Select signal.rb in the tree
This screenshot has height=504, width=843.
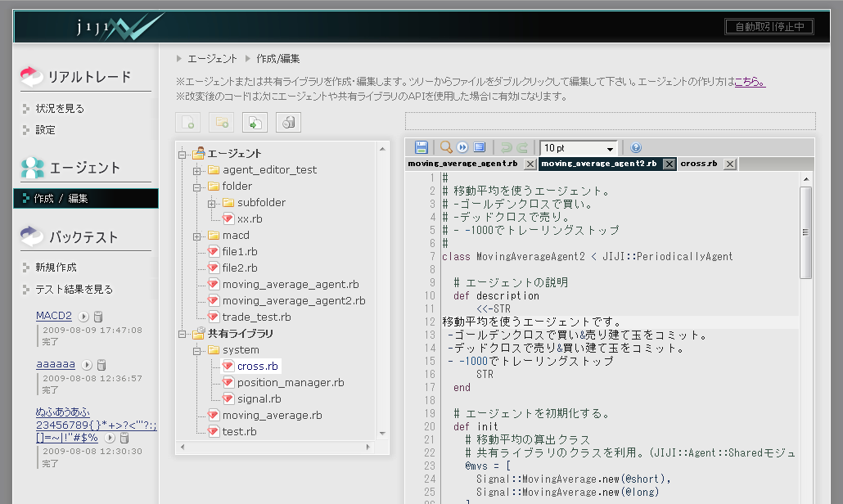pyautogui.click(x=259, y=398)
